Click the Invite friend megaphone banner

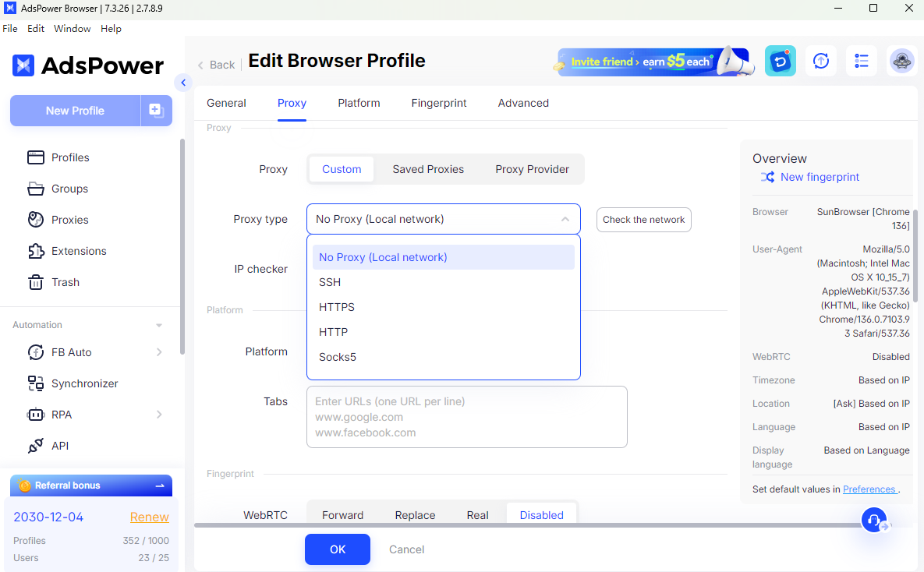point(655,62)
